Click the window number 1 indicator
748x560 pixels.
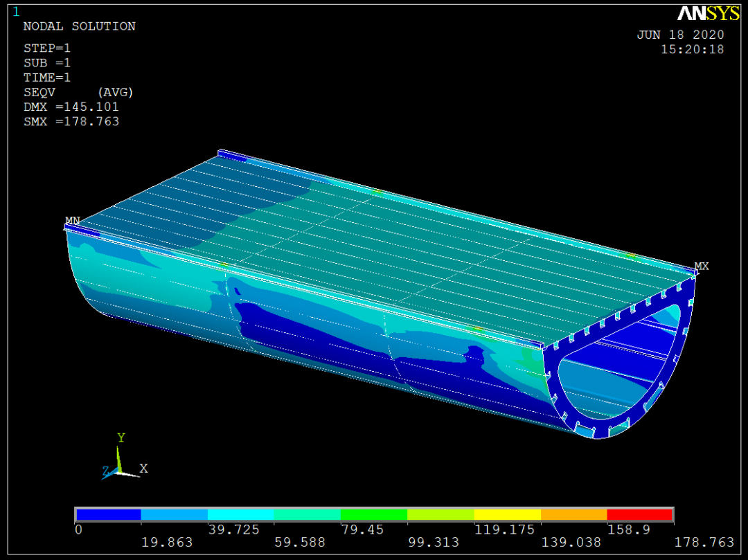16,11
